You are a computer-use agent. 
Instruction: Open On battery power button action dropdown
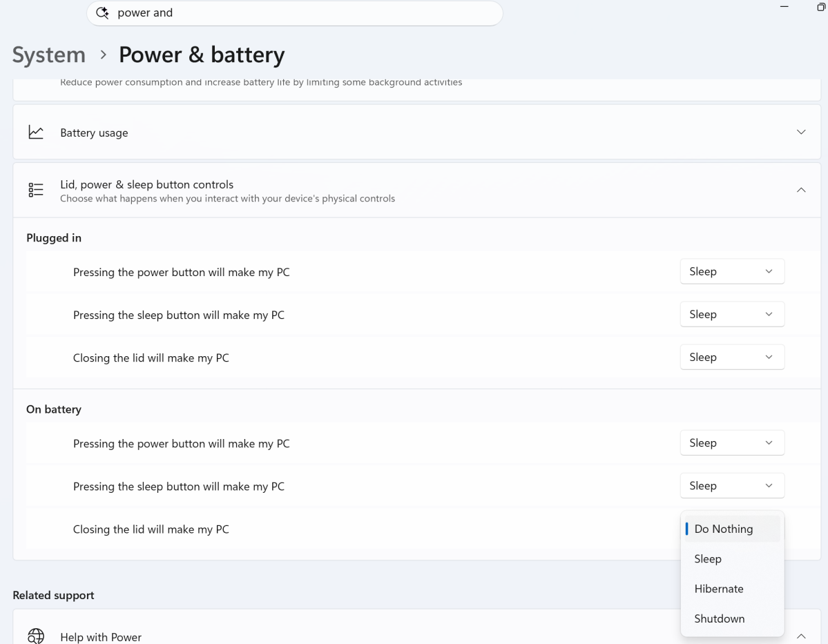tap(732, 443)
